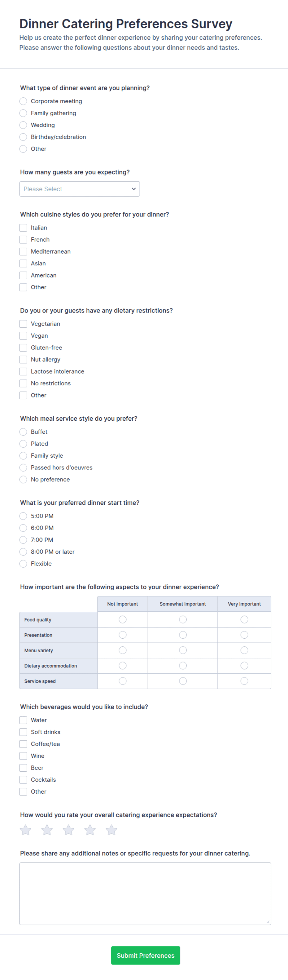Rate Service speed as Not important

pyautogui.click(x=122, y=681)
